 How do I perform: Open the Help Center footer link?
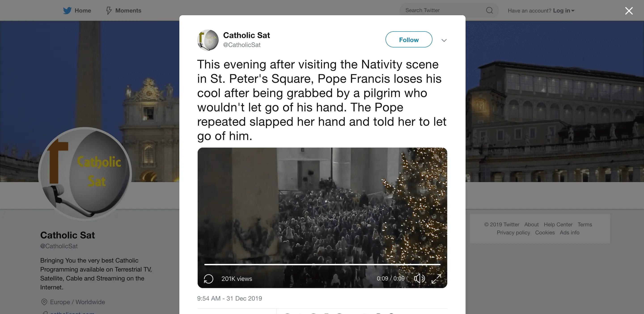tap(558, 225)
